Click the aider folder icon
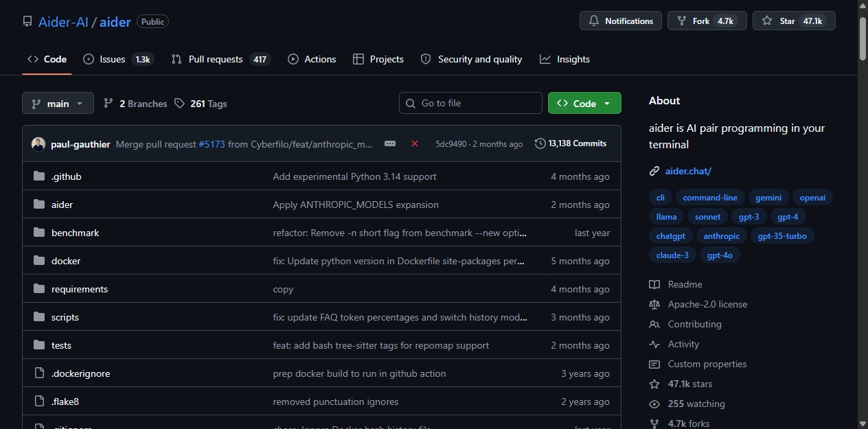Image resolution: width=868 pixels, height=429 pixels. (39, 205)
